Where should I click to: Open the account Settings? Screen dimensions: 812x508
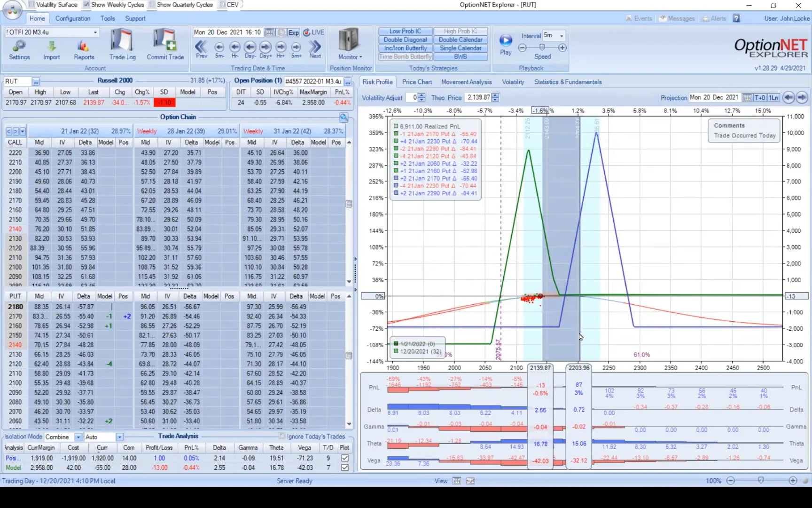click(19, 49)
